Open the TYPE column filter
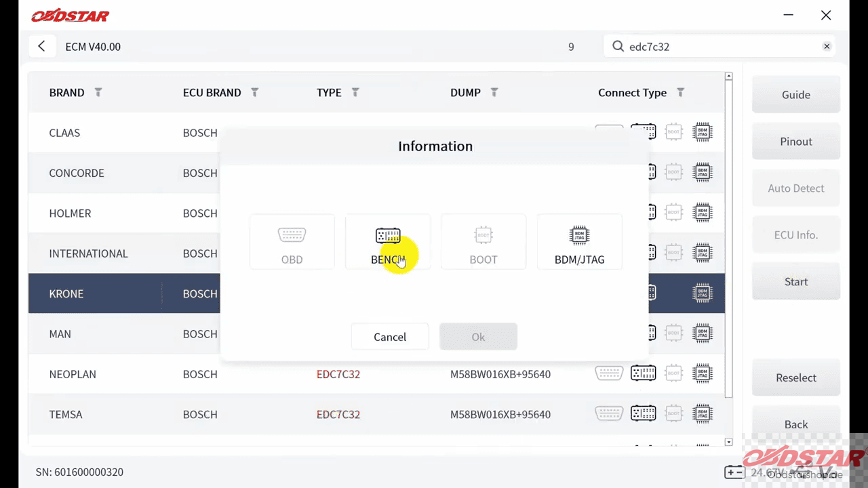The height and width of the screenshot is (488, 868). point(355,92)
